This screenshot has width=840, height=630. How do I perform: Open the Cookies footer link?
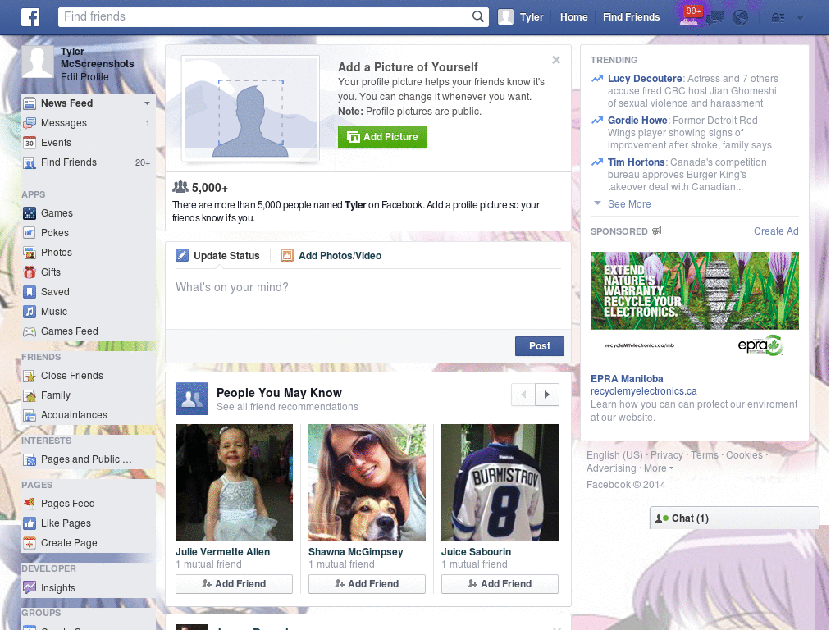tap(744, 454)
